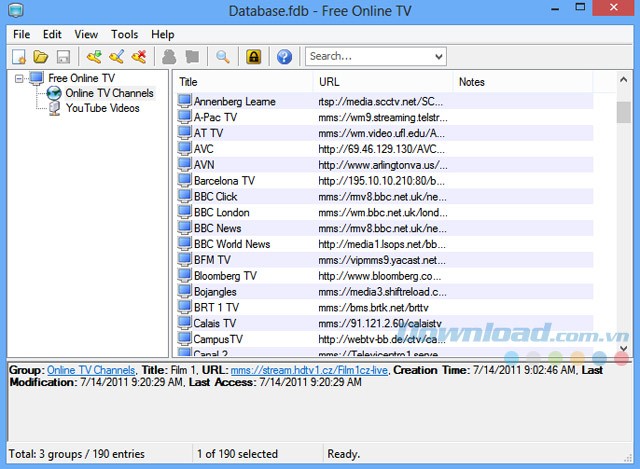Click inside the Search input field
This screenshot has height=469, width=640.
(369, 56)
